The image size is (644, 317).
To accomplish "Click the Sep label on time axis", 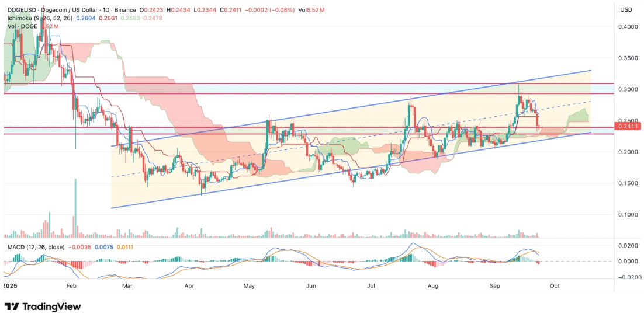I will [496, 285].
